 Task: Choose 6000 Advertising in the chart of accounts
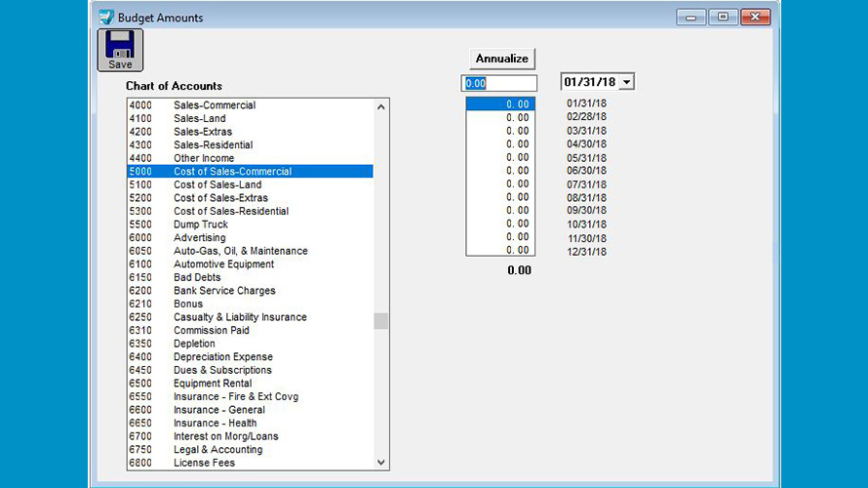click(199, 238)
